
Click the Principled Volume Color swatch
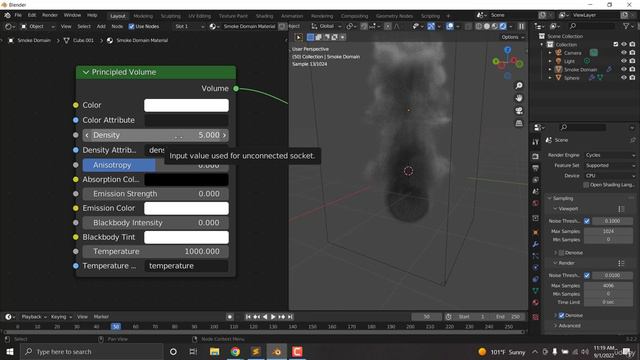tap(186, 105)
